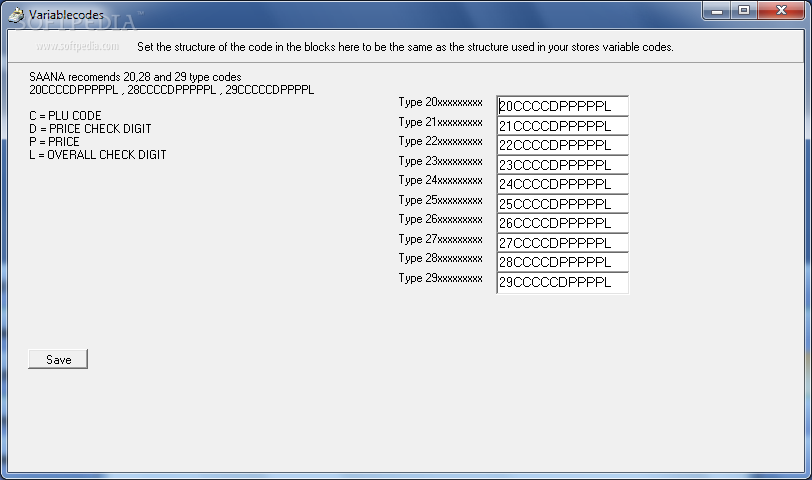Viewport: 812px width, 480px height.
Task: Select the Type 20 code input field
Action: (562, 106)
